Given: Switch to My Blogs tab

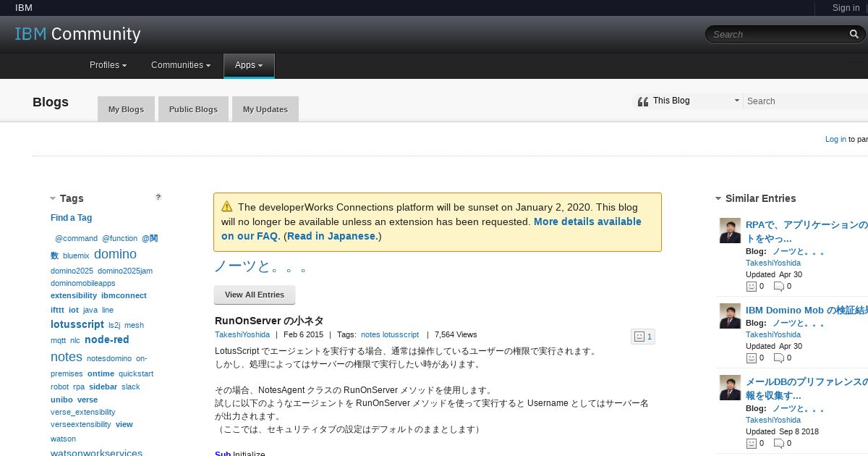Looking at the screenshot, I should pos(126,109).
